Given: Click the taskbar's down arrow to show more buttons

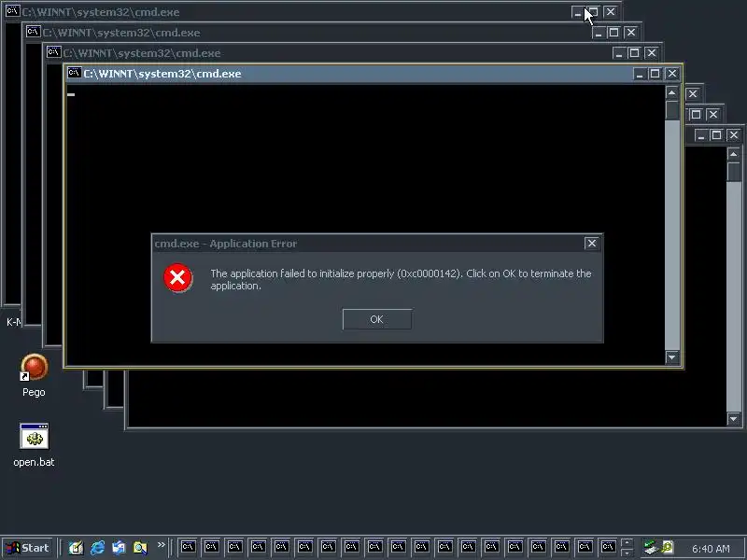Looking at the screenshot, I should pyautogui.click(x=627, y=553).
